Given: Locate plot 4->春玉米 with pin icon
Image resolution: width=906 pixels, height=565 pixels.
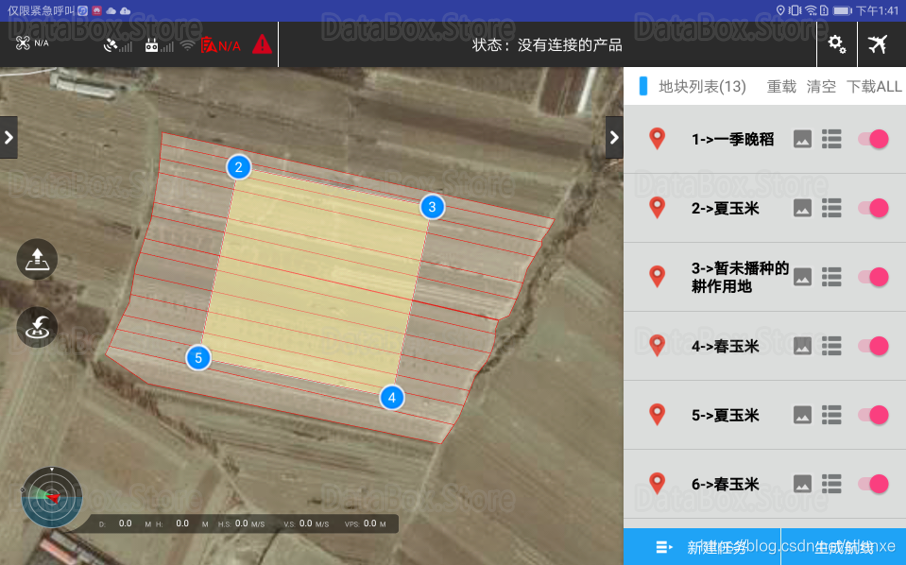Looking at the screenshot, I should 657,345.
